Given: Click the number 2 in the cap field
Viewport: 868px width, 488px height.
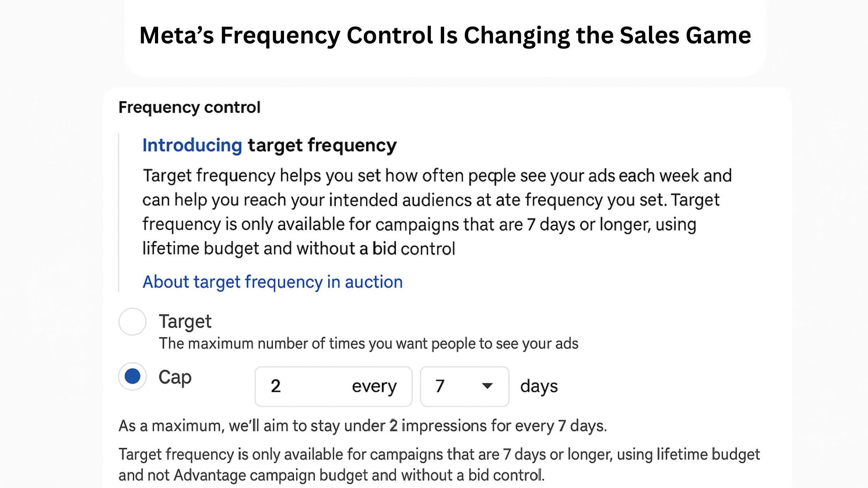Looking at the screenshot, I should tap(276, 386).
